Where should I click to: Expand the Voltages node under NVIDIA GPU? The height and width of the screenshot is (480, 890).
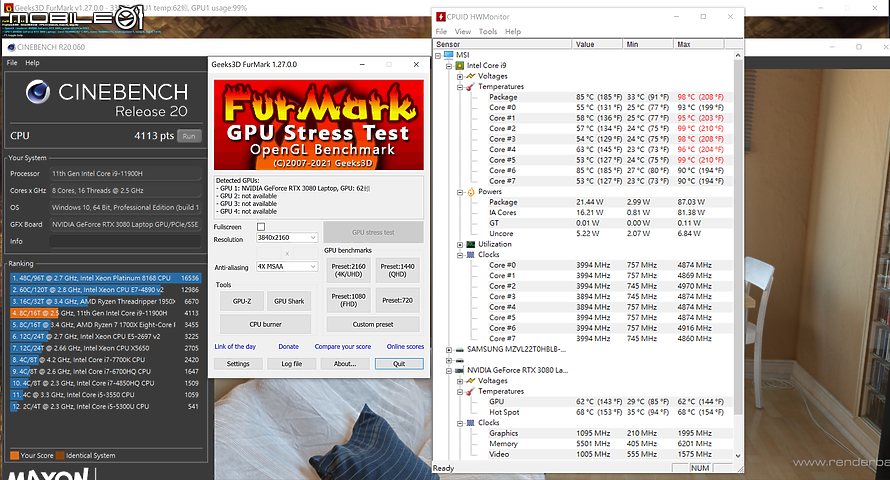pyautogui.click(x=460, y=381)
